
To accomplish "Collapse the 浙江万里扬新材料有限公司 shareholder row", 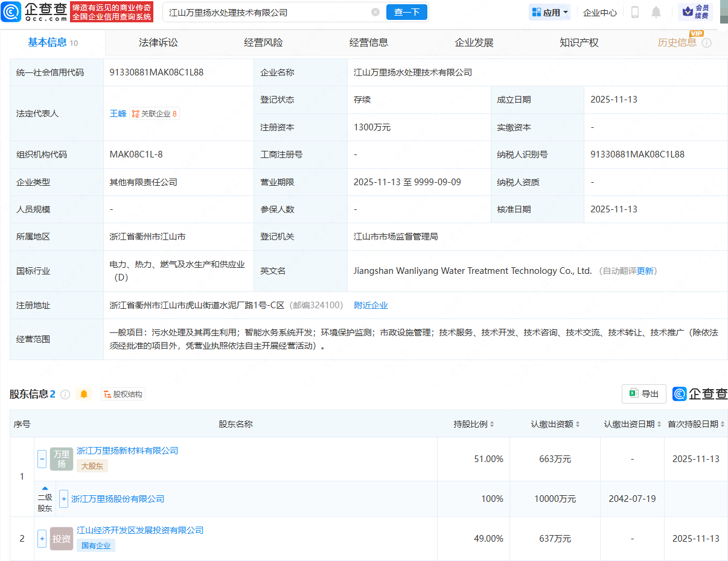I will point(42,459).
